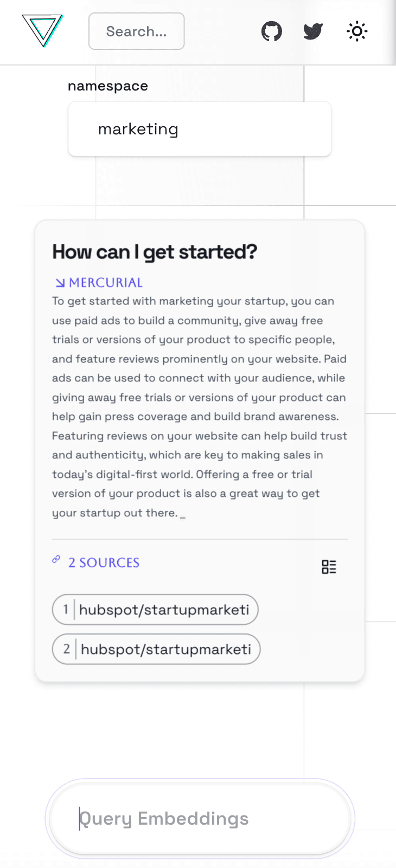Click the diagonal arrow icon beside MERCURIAL
This screenshot has width=396, height=868.
click(60, 283)
